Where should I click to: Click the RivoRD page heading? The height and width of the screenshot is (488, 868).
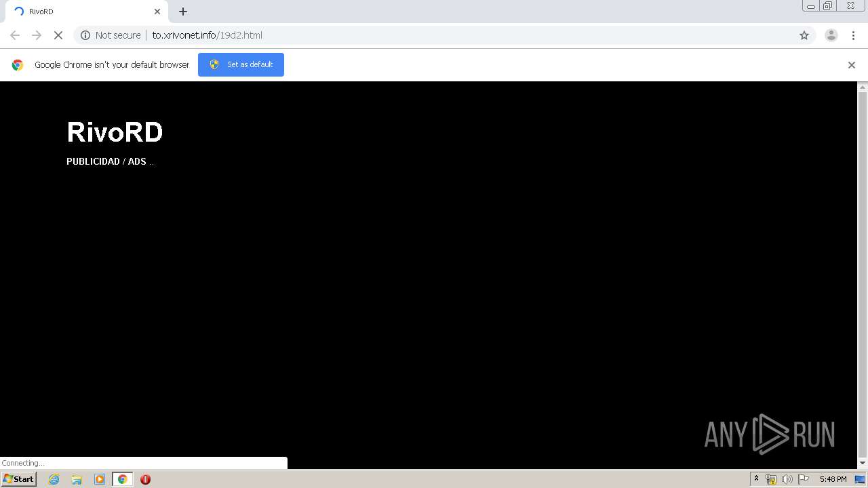(115, 131)
